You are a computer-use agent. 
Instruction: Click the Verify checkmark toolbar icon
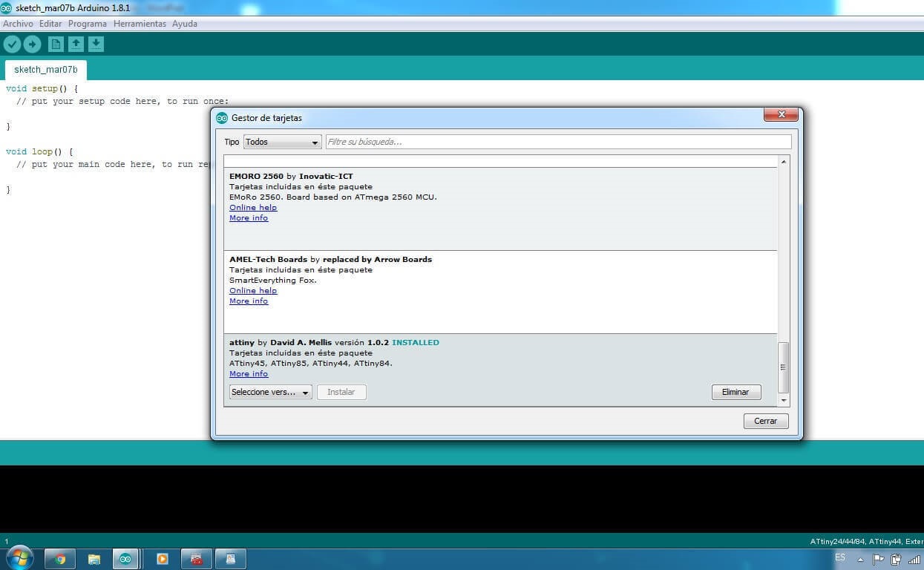[12, 45]
